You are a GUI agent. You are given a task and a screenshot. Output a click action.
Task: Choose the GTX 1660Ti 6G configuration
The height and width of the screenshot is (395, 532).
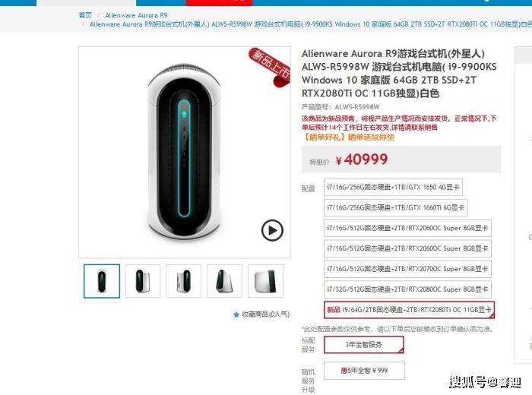click(396, 207)
